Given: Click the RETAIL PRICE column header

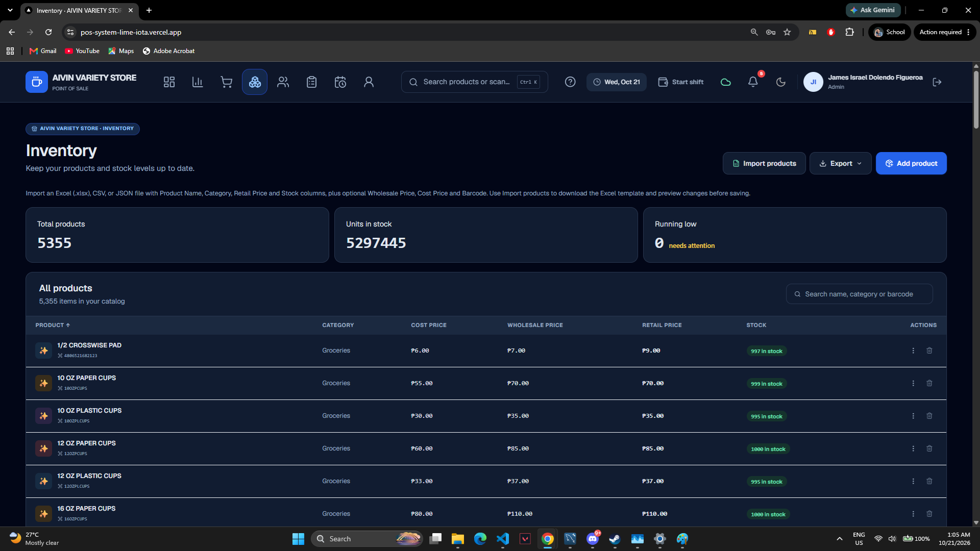Looking at the screenshot, I should point(662,325).
